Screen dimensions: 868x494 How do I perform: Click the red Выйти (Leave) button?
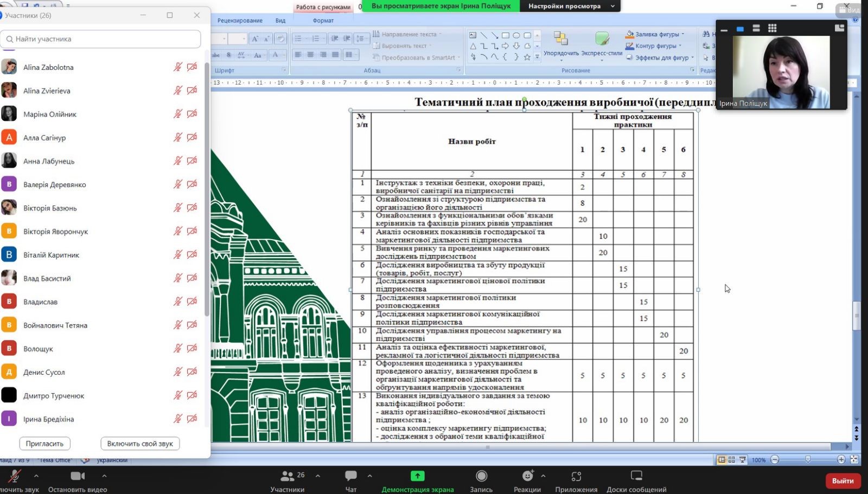tap(843, 480)
